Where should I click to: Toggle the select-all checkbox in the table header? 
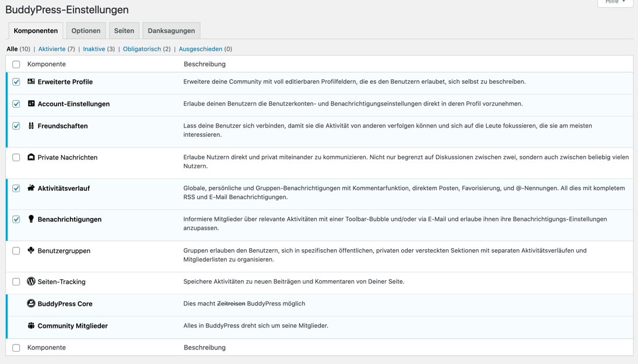point(16,64)
